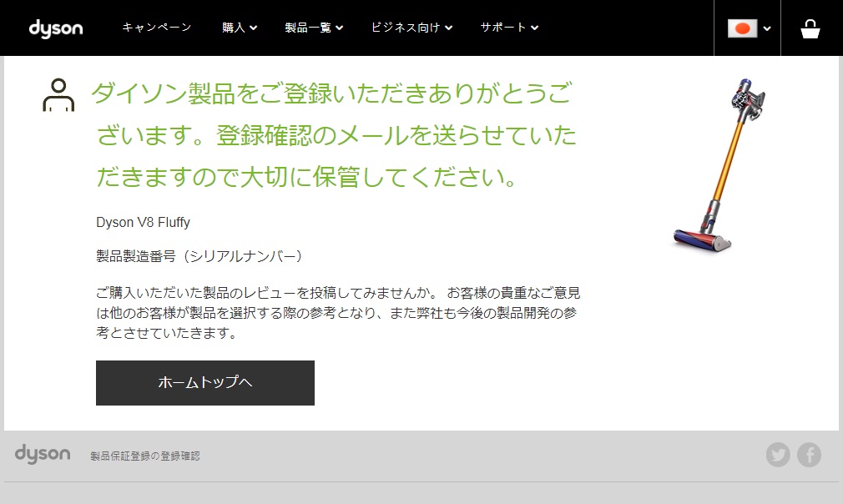843x504 pixels.
Task: Open Dyson's Facebook page from footer
Action: (x=809, y=455)
